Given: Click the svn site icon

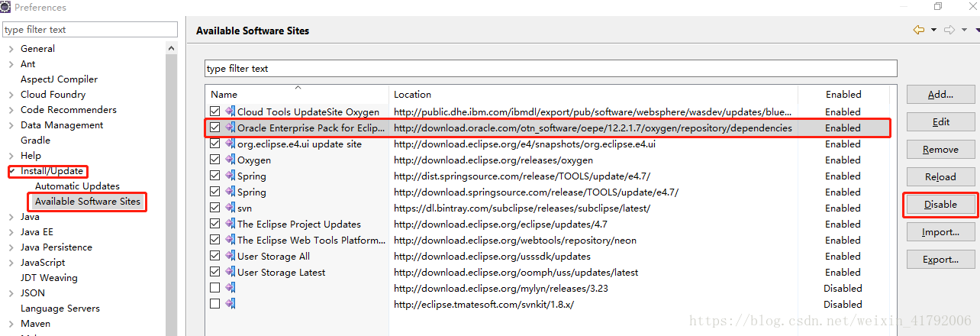Looking at the screenshot, I should [230, 208].
